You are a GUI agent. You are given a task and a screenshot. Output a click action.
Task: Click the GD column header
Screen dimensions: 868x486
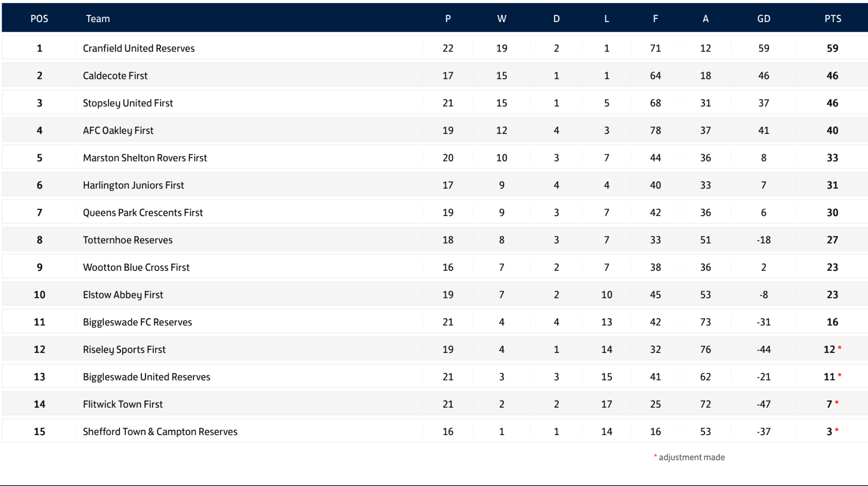[764, 19]
